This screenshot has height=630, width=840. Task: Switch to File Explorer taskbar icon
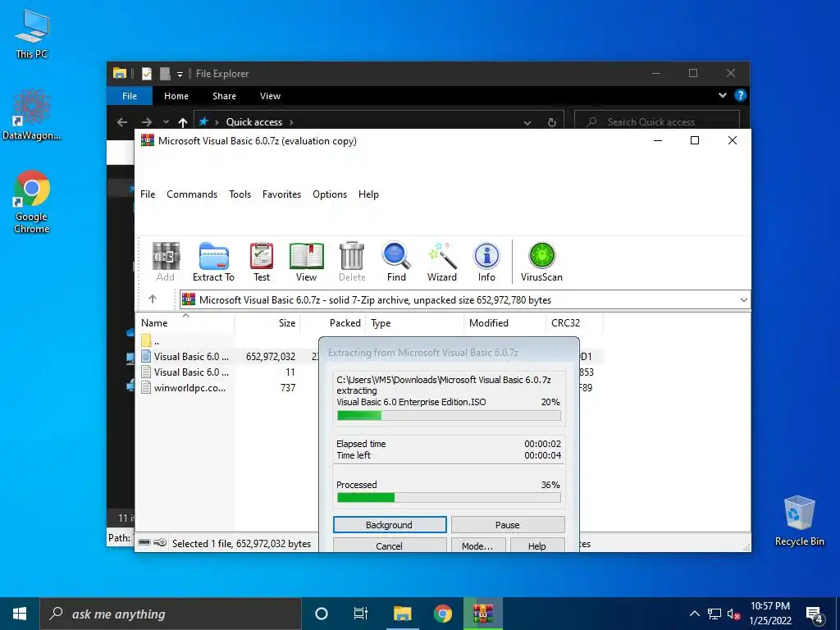click(x=402, y=614)
